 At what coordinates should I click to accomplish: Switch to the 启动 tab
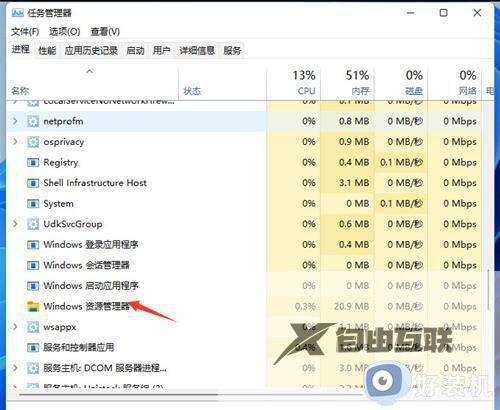pyautogui.click(x=135, y=51)
